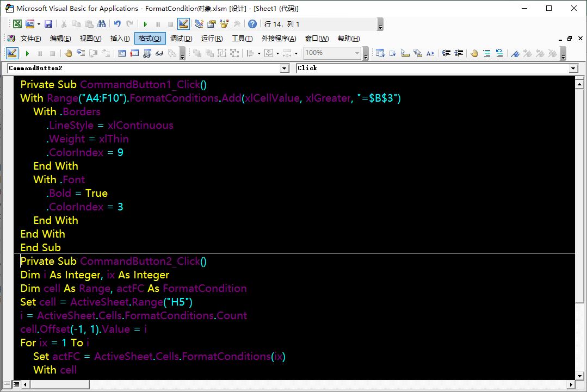This screenshot has width=587, height=392.
Task: Restore the inner code window
Action: pyautogui.click(x=570, y=39)
